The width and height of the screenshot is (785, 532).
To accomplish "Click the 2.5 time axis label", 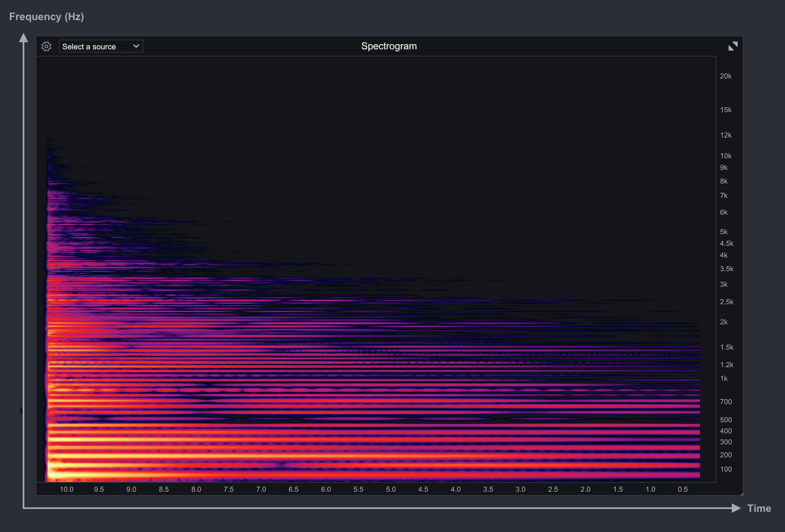I will click(x=553, y=490).
